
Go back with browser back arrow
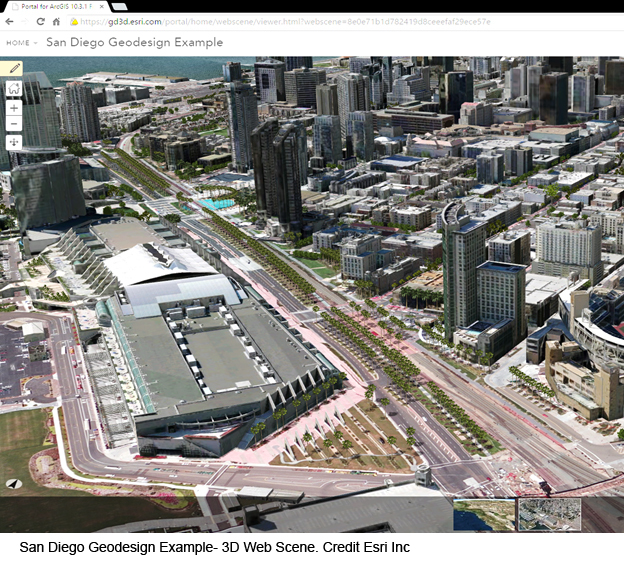pos(9,21)
